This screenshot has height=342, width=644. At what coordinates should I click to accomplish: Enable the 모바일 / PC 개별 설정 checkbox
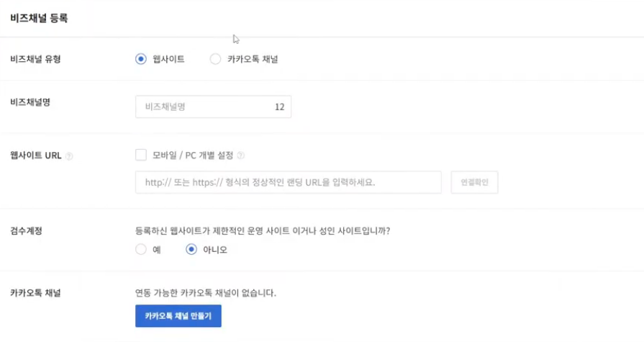coord(141,154)
